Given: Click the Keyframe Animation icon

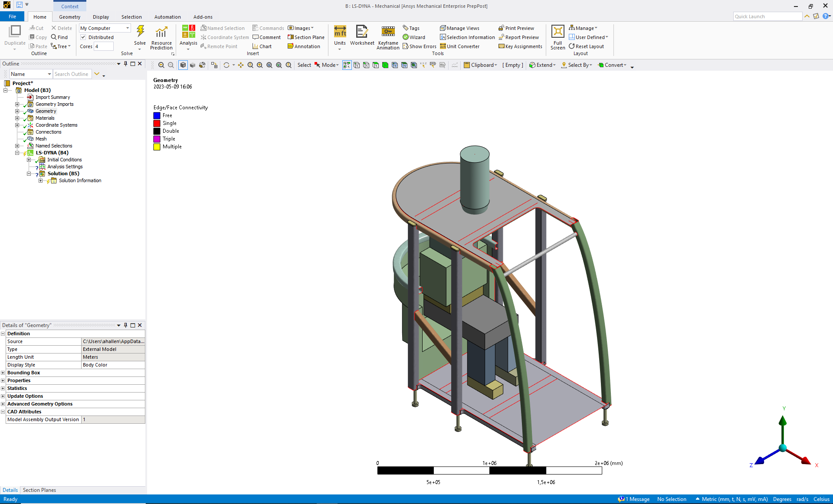Looking at the screenshot, I should click(388, 32).
